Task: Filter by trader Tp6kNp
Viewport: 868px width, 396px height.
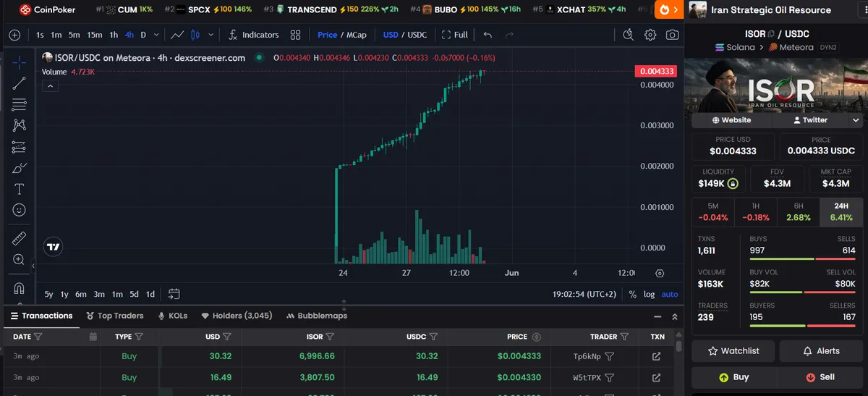Action: point(610,356)
